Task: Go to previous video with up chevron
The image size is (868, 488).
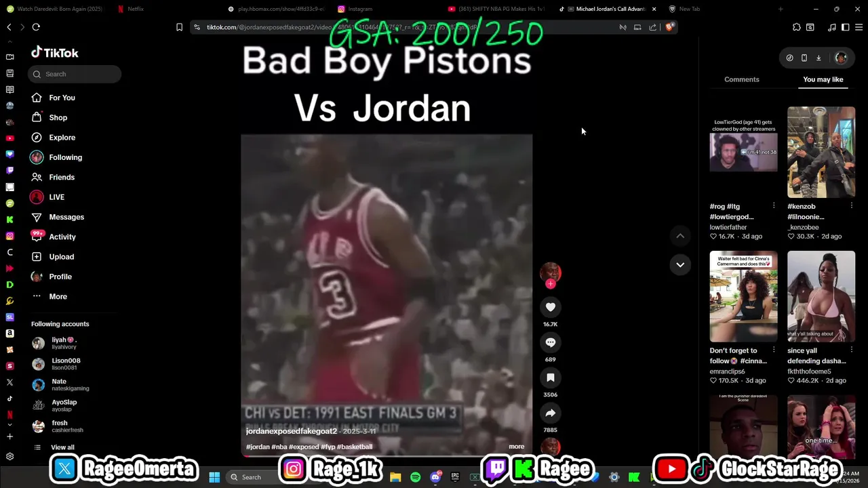Action: pos(680,236)
